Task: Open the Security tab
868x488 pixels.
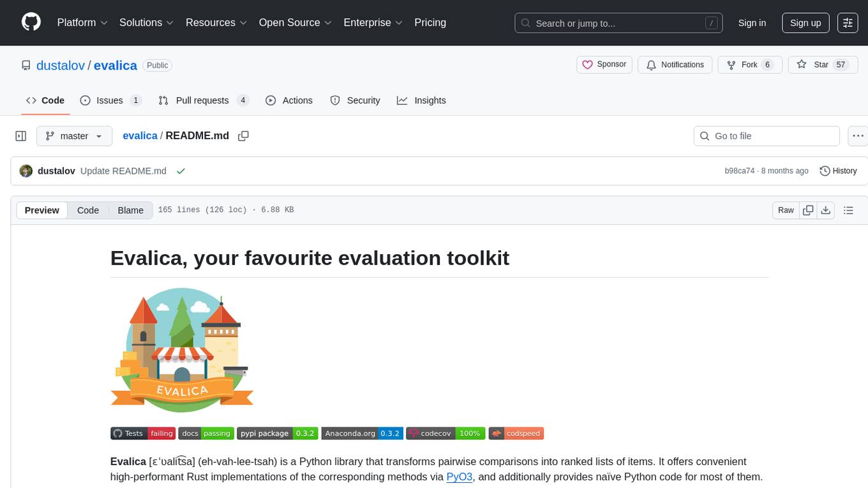Action: [355, 100]
